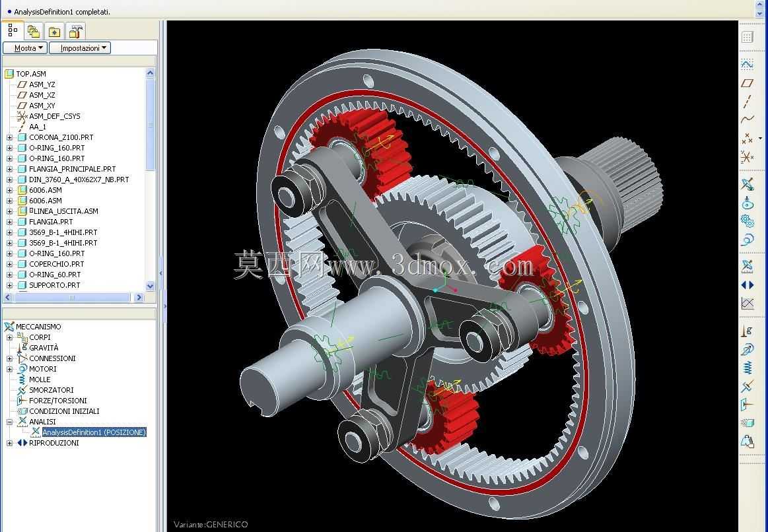Image resolution: width=768 pixels, height=532 pixels.
Task: Expand the CORONA_Z100.PRT node
Action: [9, 137]
